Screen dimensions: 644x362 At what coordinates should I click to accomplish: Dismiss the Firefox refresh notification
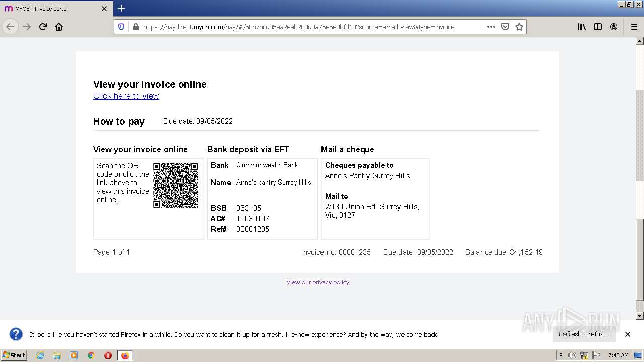[628, 334]
